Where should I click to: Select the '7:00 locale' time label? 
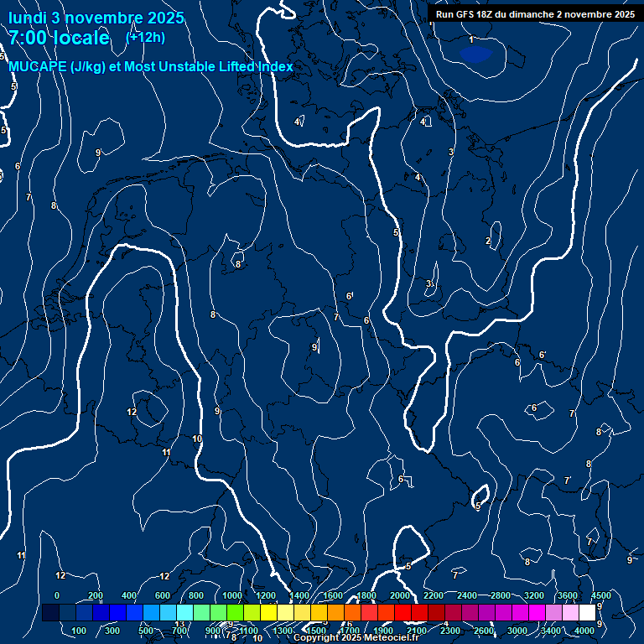click(x=59, y=38)
